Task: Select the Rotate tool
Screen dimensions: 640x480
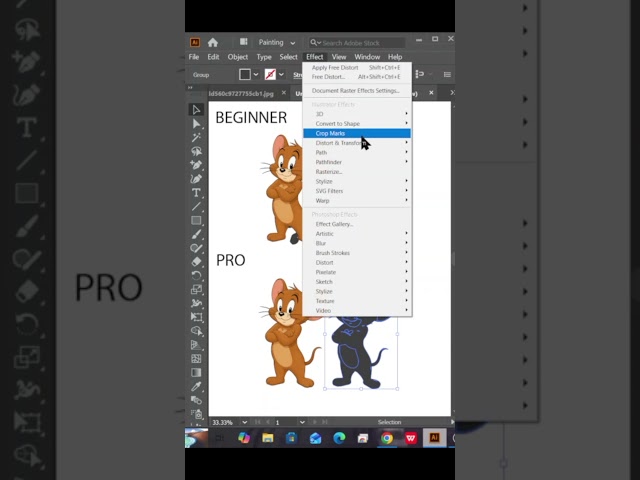Action: [196, 276]
